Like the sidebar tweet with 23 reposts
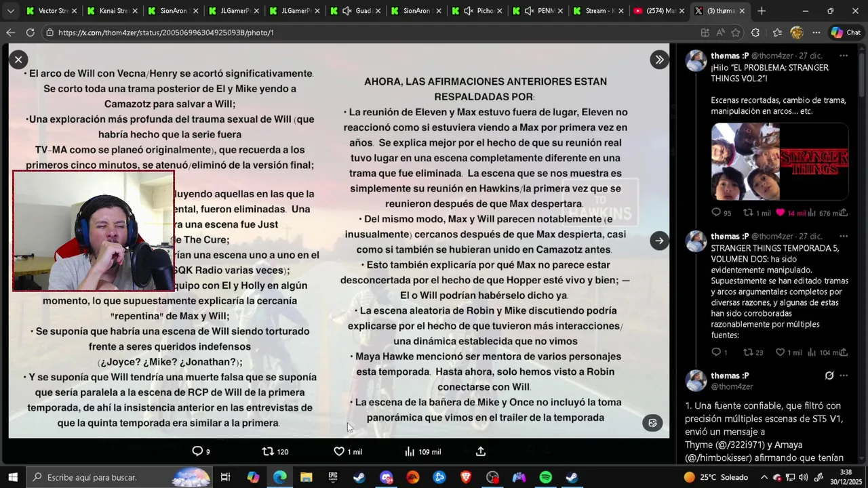The width and height of the screenshot is (868, 488). click(x=789, y=352)
